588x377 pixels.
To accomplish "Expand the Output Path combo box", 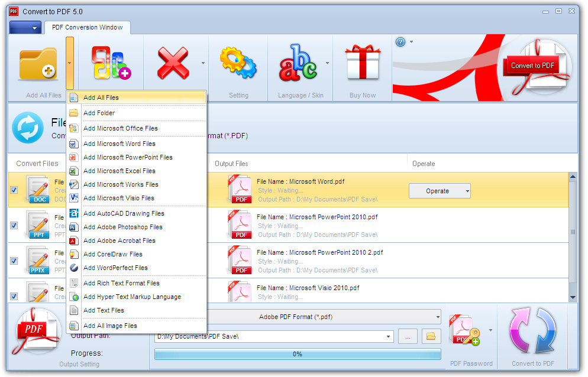I will tap(389, 337).
